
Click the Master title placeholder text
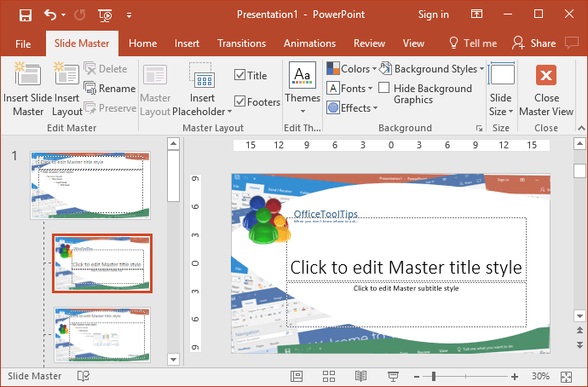point(406,268)
